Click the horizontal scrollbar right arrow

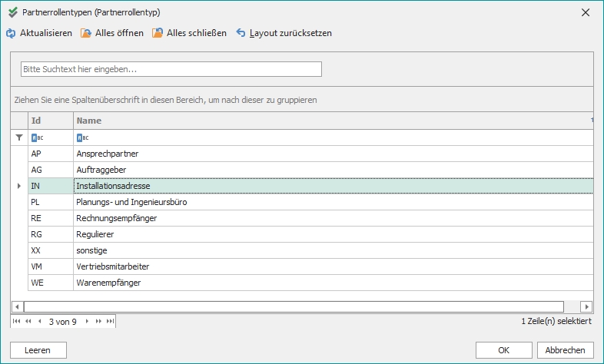586,306
